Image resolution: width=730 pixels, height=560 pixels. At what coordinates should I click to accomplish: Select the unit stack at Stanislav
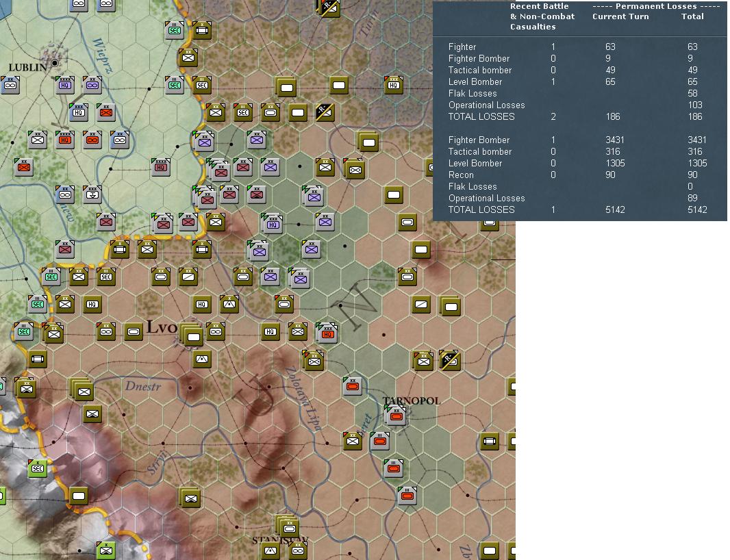tap(288, 526)
